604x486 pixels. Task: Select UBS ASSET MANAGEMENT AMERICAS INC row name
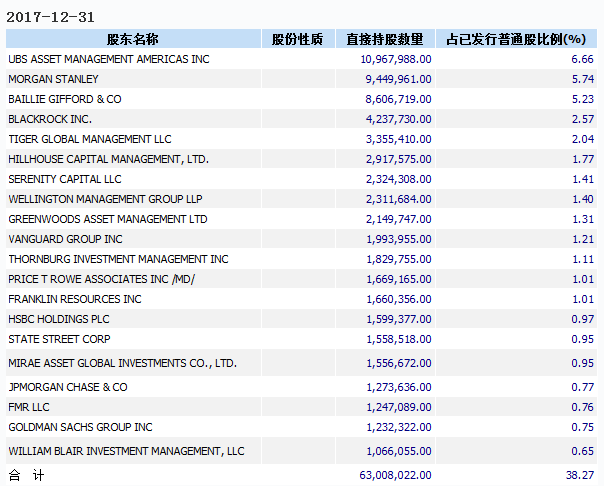[x=109, y=59]
